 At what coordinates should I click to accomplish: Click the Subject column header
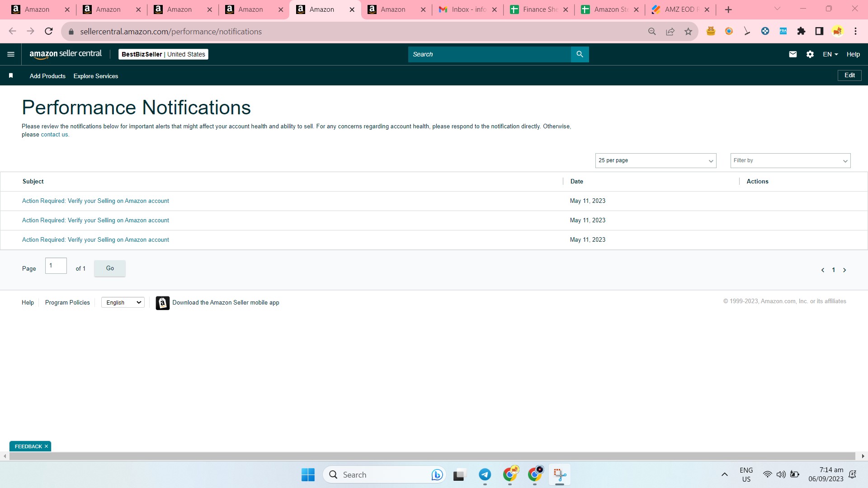(33, 182)
